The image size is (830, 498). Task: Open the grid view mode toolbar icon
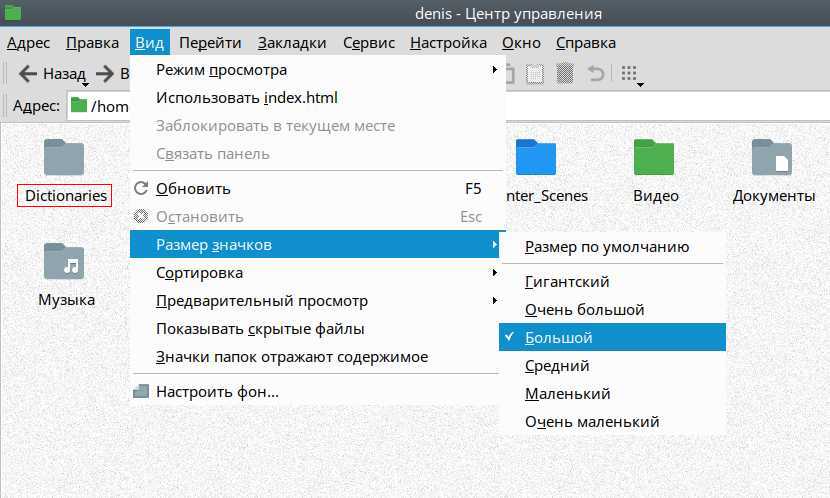tap(629, 73)
